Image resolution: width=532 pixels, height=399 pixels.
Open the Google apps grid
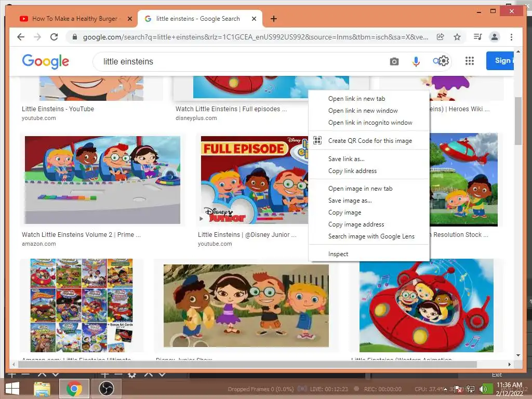coord(469,61)
